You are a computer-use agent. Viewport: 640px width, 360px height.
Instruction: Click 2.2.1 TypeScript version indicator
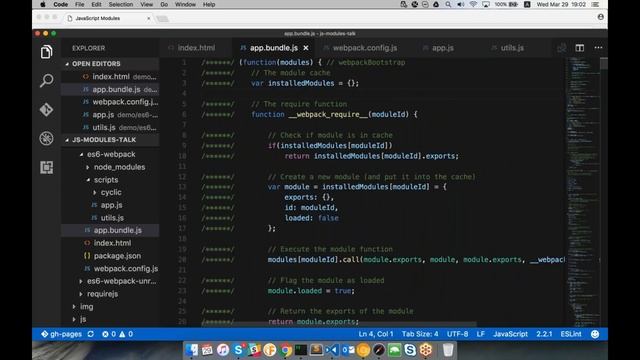click(544, 334)
